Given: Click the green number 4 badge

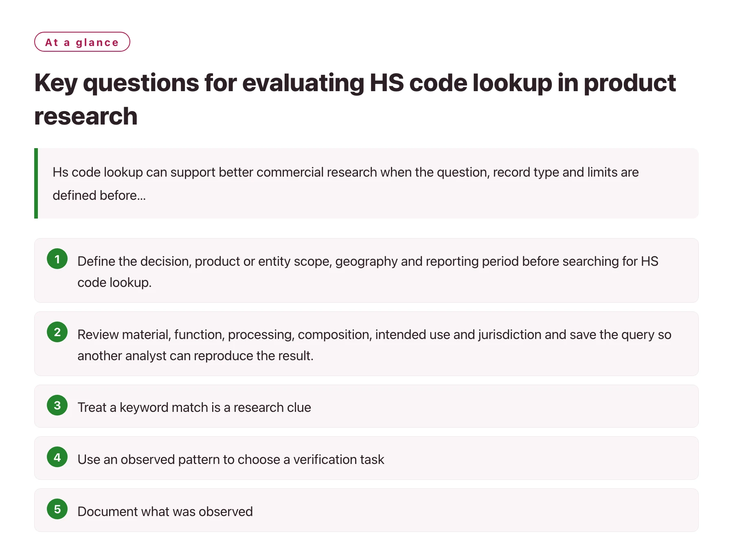Looking at the screenshot, I should (57, 457).
